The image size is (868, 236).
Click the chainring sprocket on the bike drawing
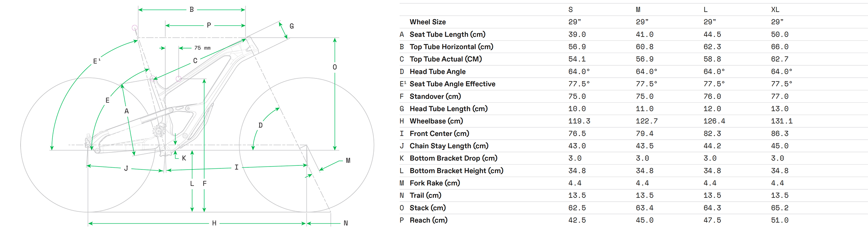pos(158,131)
